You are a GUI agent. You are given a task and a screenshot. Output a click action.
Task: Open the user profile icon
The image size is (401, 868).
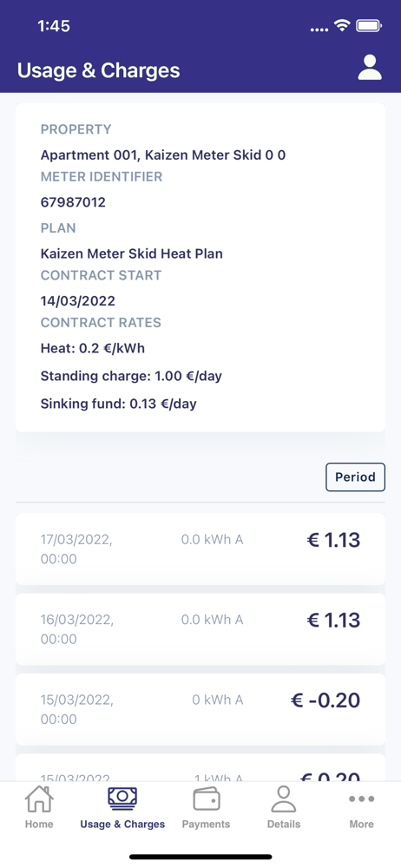(370, 68)
